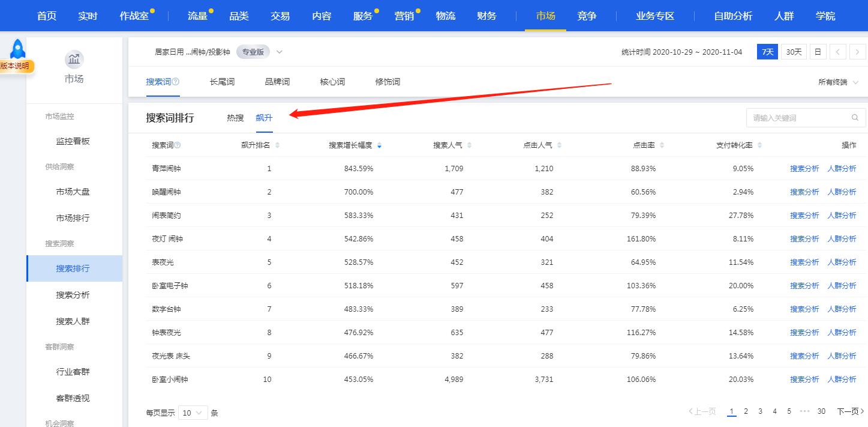Toggle the statistics period to 30天
This screenshot has width=868, height=427.
point(793,52)
